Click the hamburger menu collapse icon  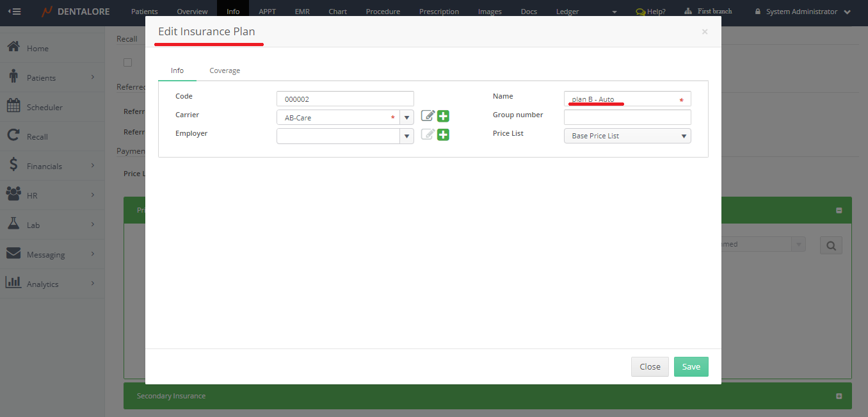click(x=14, y=12)
